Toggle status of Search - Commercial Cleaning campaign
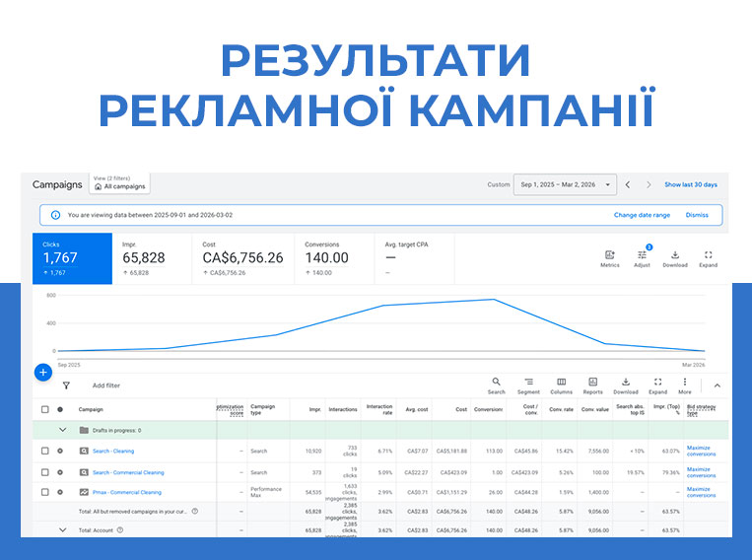 60,472
